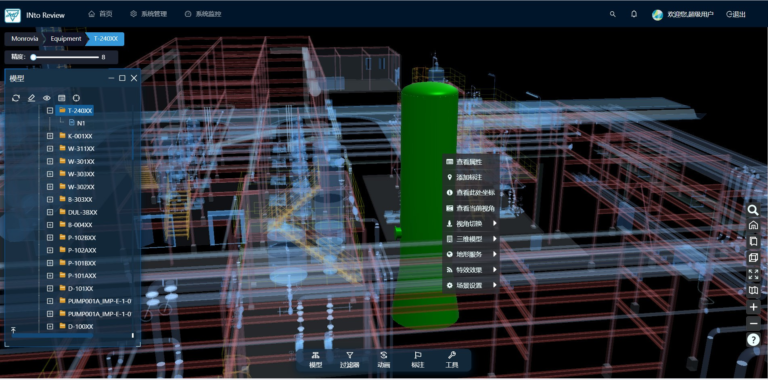Open the 系统管理 menu
The height and width of the screenshot is (380, 768).
pyautogui.click(x=148, y=14)
